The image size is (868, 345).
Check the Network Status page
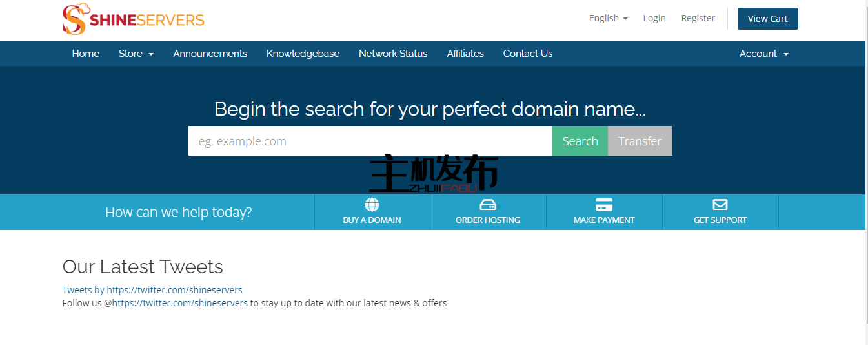(393, 54)
